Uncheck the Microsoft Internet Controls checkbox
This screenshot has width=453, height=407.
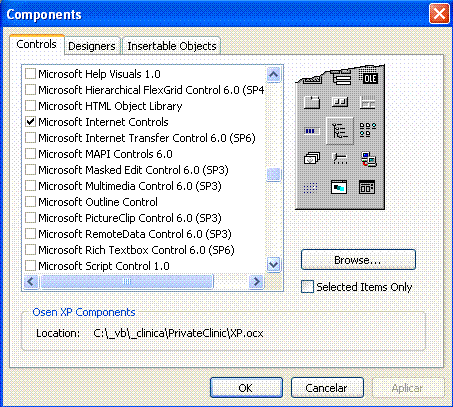tap(30, 122)
